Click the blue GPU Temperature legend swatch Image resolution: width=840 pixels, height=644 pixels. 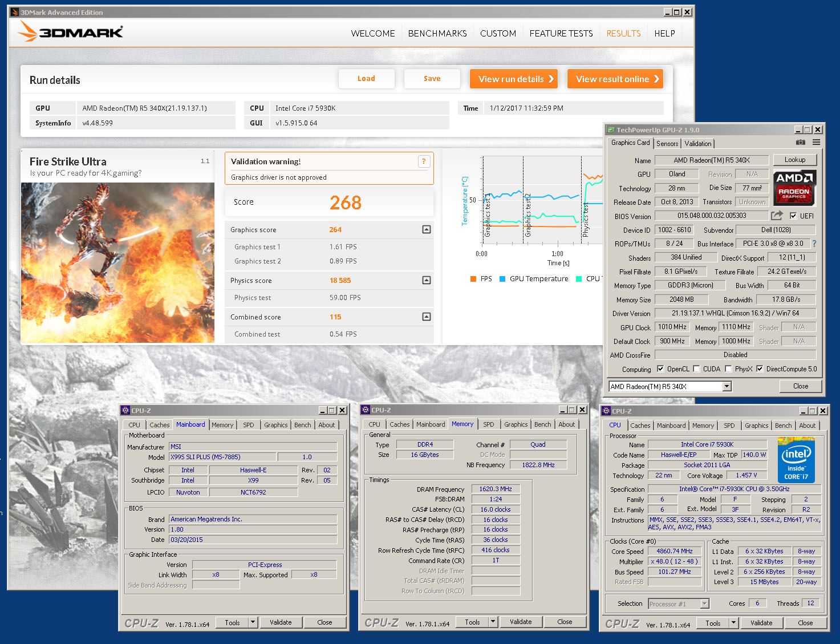click(x=502, y=279)
